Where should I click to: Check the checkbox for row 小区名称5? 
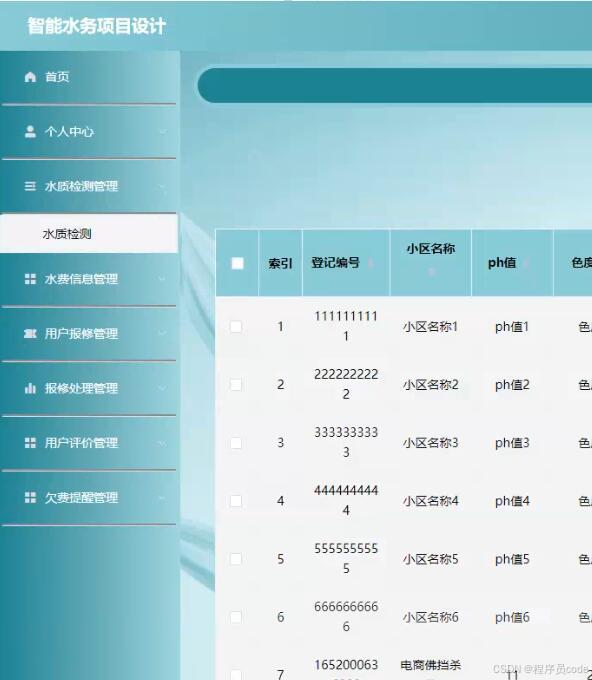(236, 559)
